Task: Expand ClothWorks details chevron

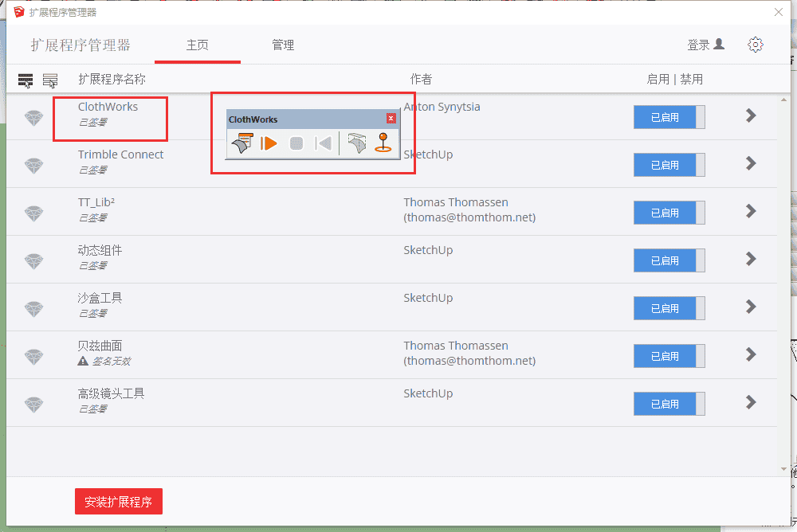Action: (x=751, y=115)
